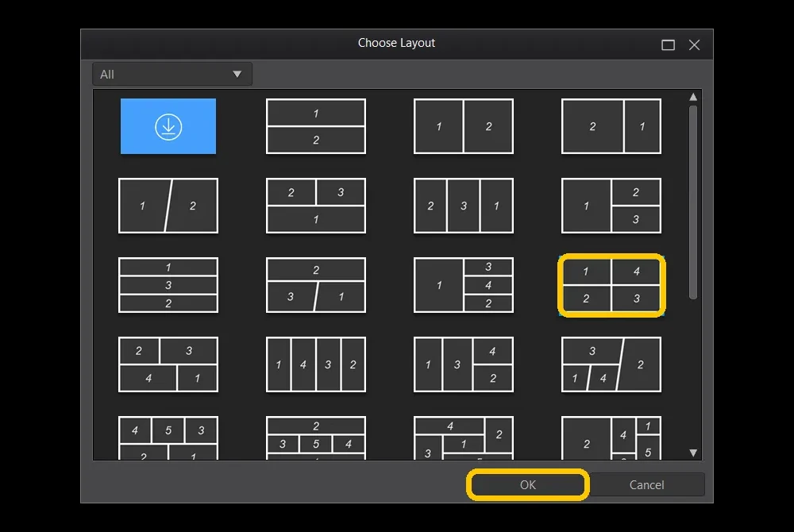
Task: Choose the five-cell layout with 4, 5, 3 on top
Action: (x=168, y=438)
